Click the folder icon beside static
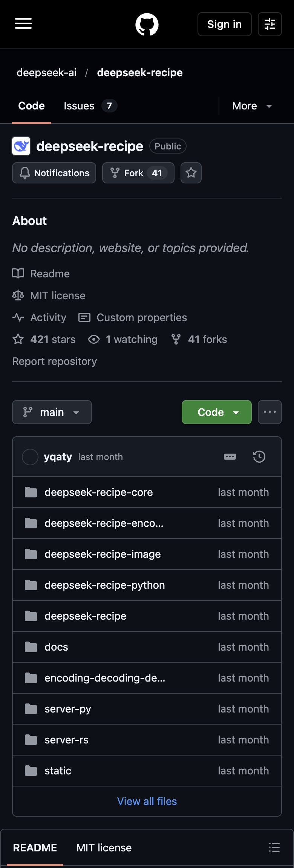Image resolution: width=294 pixels, height=868 pixels. coord(31,771)
